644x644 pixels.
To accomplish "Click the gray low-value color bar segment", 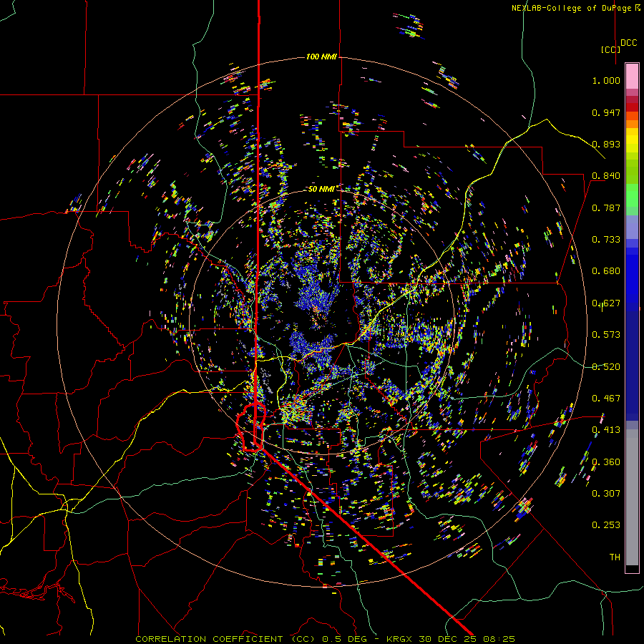I will click(632, 497).
